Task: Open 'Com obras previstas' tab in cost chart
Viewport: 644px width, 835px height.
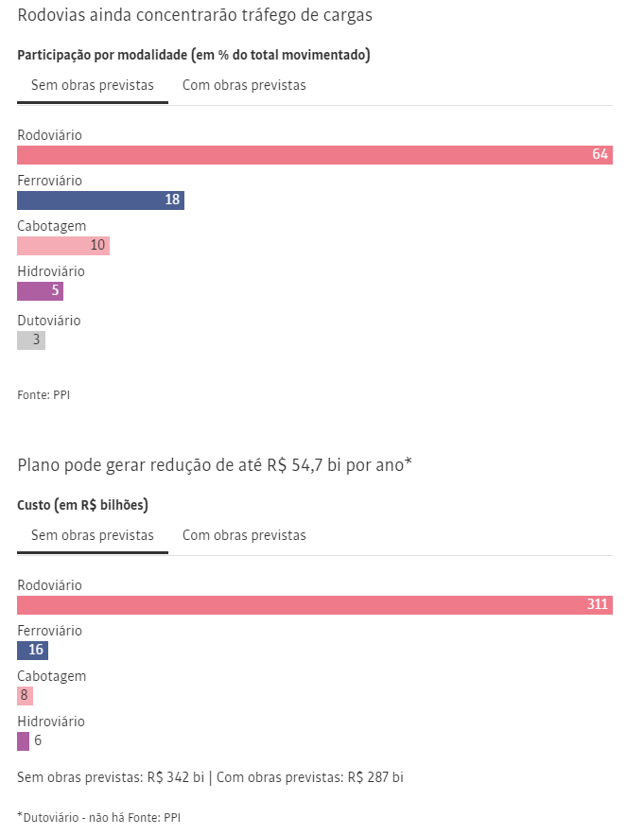Action: (244, 535)
